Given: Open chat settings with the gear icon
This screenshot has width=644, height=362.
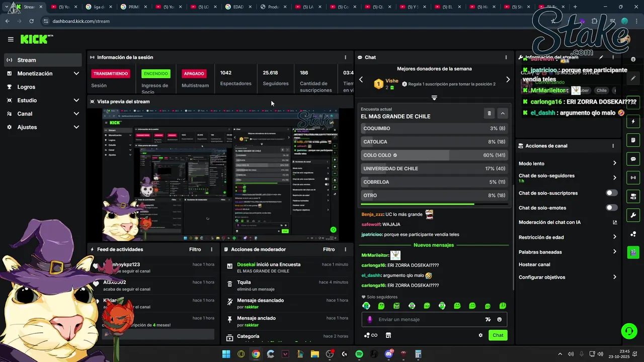Looking at the screenshot, I should pos(480,335).
